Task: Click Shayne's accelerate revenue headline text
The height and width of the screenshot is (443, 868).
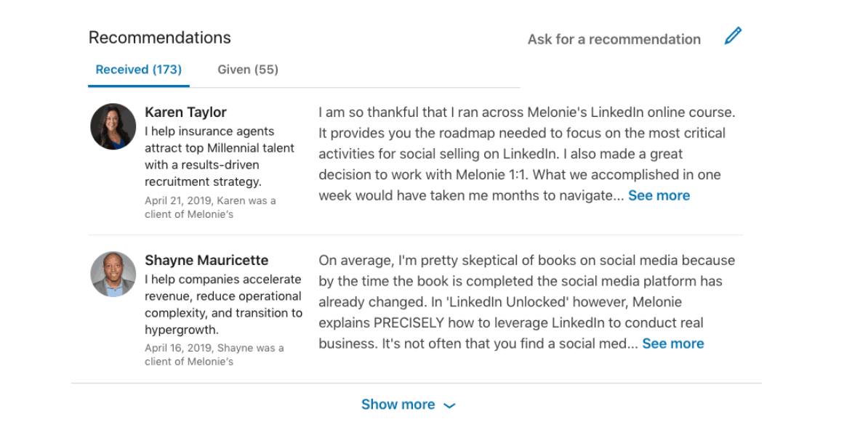Action: point(224,305)
